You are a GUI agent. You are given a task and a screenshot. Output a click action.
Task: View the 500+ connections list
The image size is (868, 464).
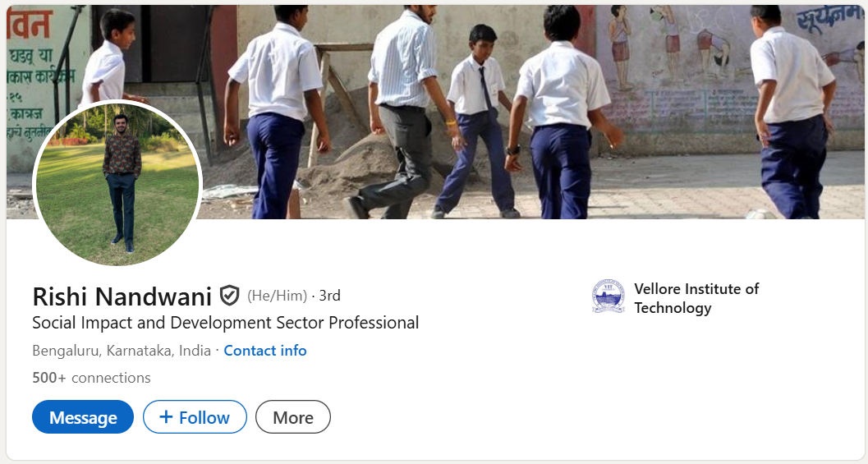[x=91, y=378]
